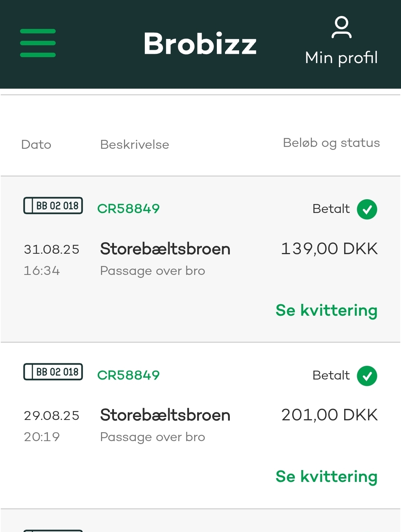Open Min profil user icon
401x532 pixels.
pyautogui.click(x=341, y=27)
